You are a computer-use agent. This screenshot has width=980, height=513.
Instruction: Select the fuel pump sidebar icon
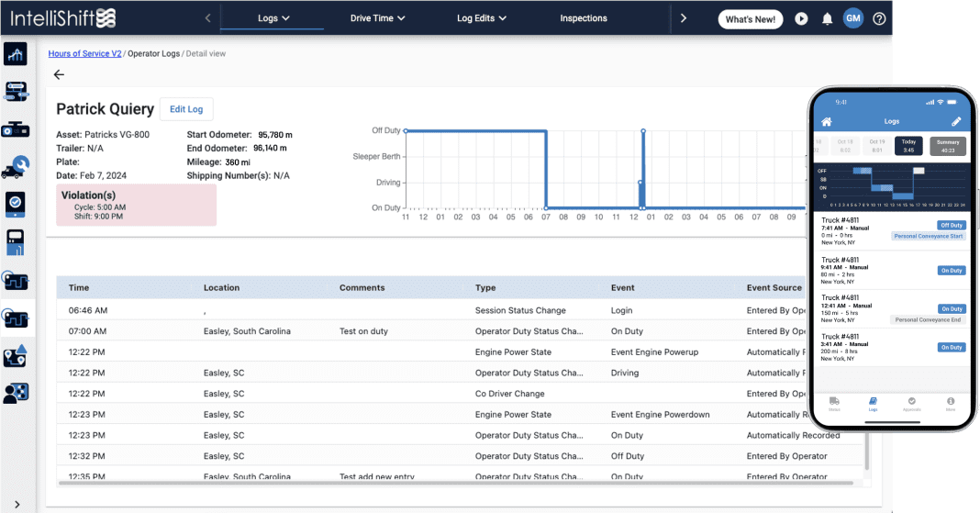(16, 242)
